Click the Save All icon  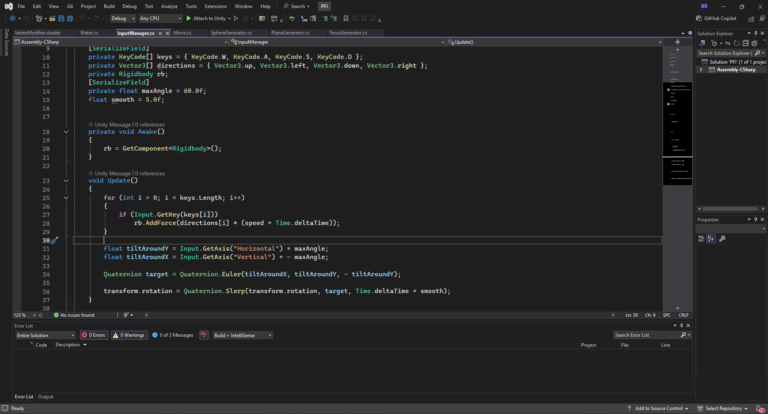(70, 19)
